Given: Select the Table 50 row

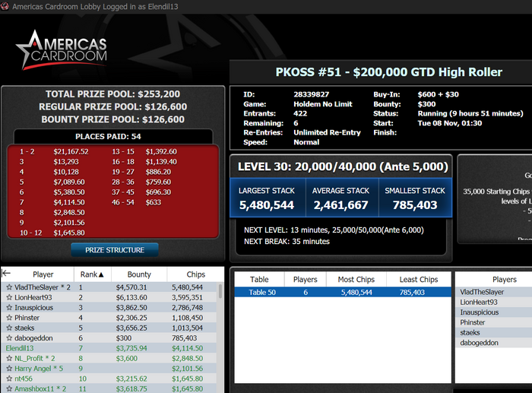Looking at the screenshot, I should pyautogui.click(x=343, y=292).
